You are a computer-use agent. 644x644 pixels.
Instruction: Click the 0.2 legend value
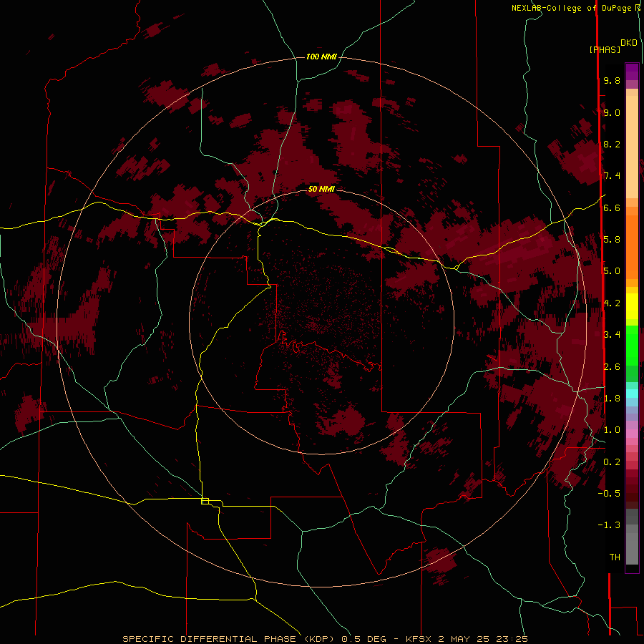(x=612, y=462)
